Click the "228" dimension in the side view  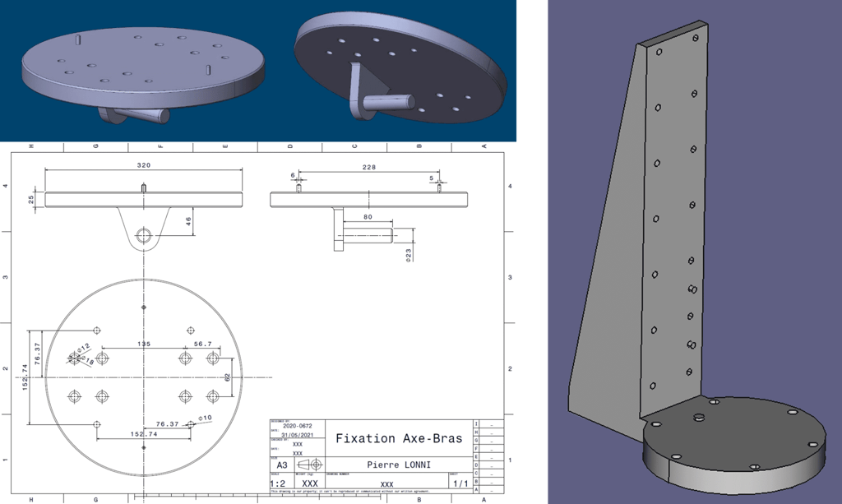click(369, 168)
